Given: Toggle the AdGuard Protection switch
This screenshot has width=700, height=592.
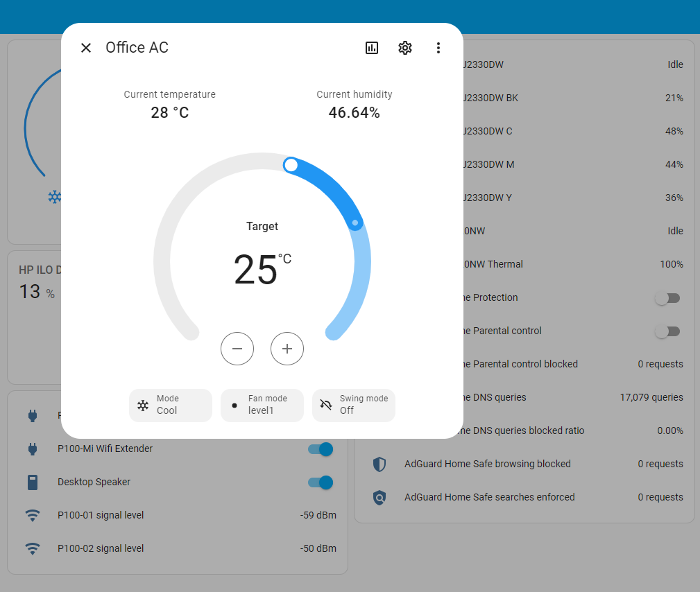Looking at the screenshot, I should point(667,298).
